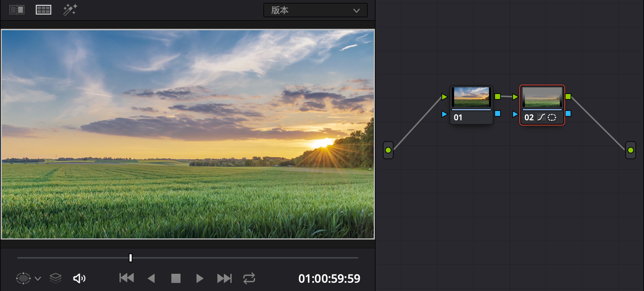Select node 01 thumbnail
The width and height of the screenshot is (644, 291).
[x=471, y=97]
